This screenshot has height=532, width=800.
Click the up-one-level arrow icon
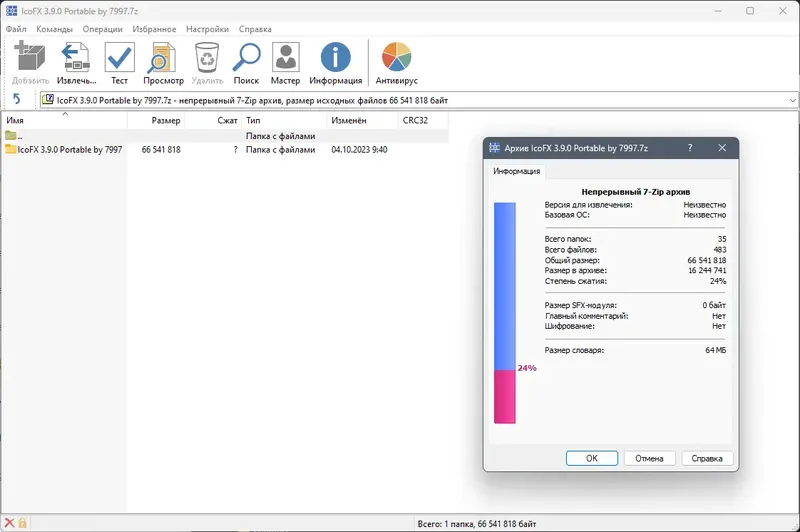pos(17,99)
